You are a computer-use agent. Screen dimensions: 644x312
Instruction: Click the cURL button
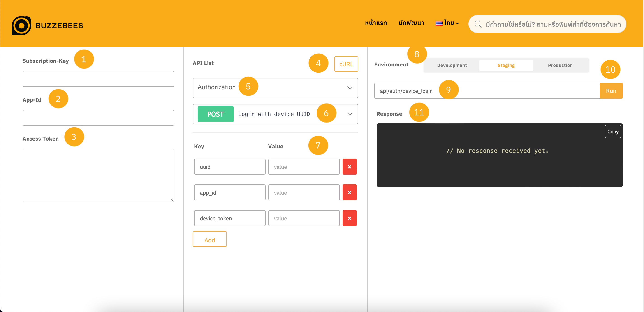346,64
